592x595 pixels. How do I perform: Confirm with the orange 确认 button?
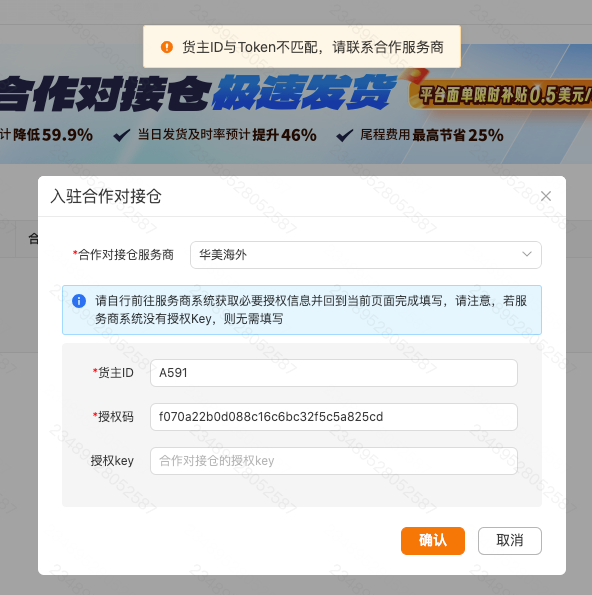[433, 540]
